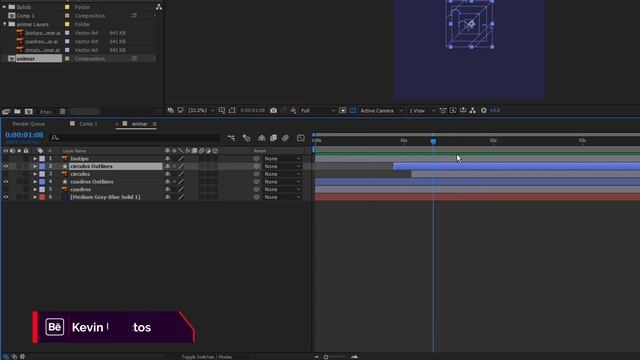Open the composition mini-flowchart icon
This screenshot has width=640, height=360.
click(231, 138)
